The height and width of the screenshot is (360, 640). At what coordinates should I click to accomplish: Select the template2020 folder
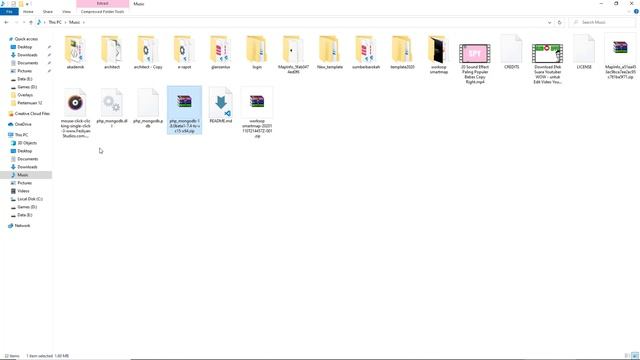(x=402, y=53)
